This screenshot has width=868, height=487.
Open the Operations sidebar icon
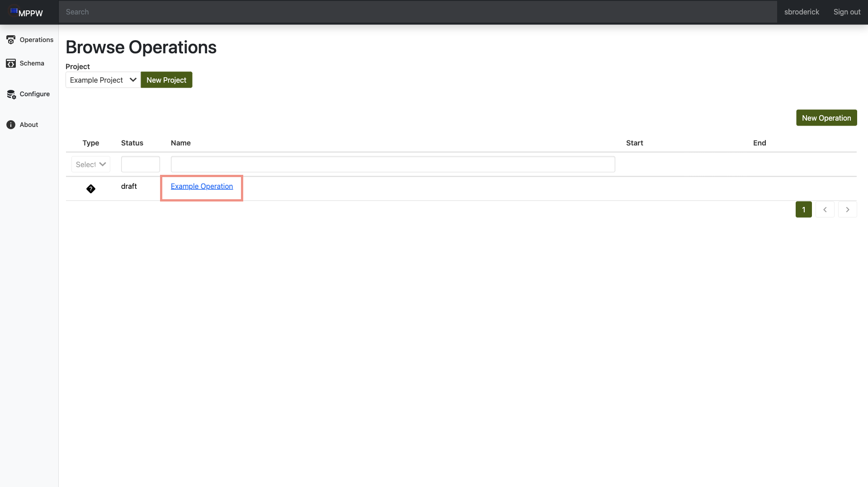[x=11, y=40]
